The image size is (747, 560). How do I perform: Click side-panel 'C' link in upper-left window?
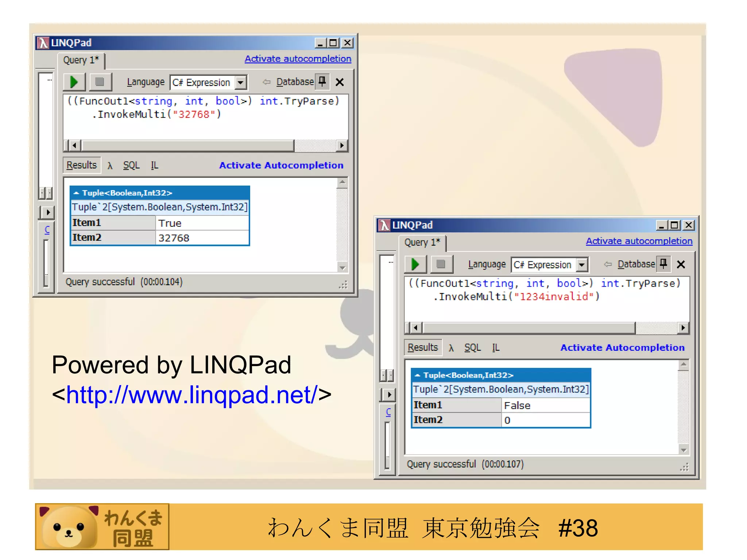pos(47,230)
